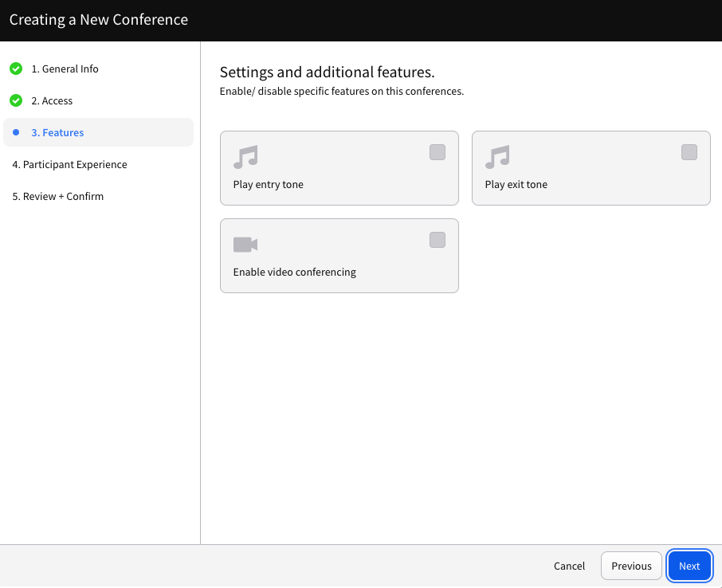This screenshot has height=588, width=722.
Task: Cancel the conference creation
Action: tap(569, 566)
